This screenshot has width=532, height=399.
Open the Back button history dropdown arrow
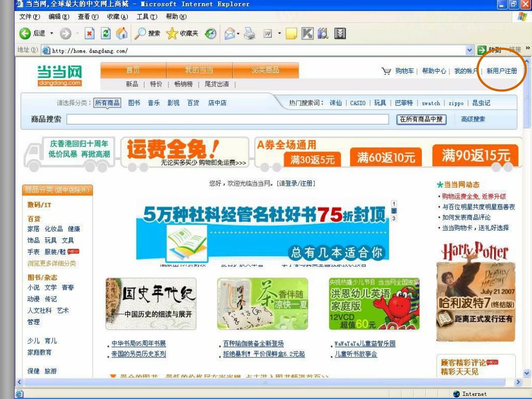click(51, 33)
